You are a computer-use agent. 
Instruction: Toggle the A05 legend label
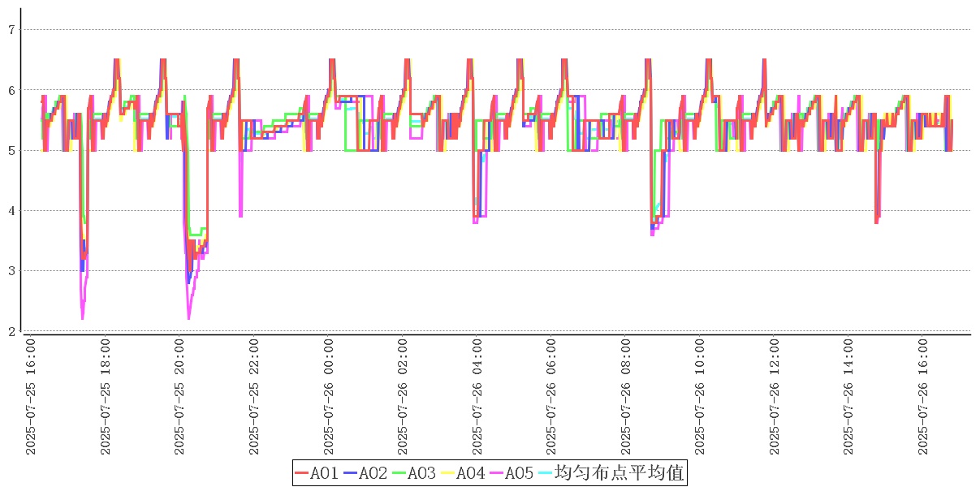[x=519, y=473]
